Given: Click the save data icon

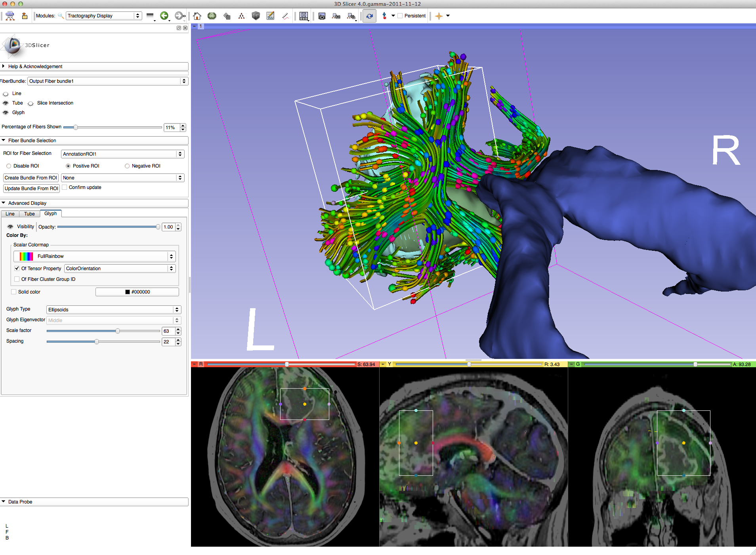Looking at the screenshot, I should click(x=25, y=16).
